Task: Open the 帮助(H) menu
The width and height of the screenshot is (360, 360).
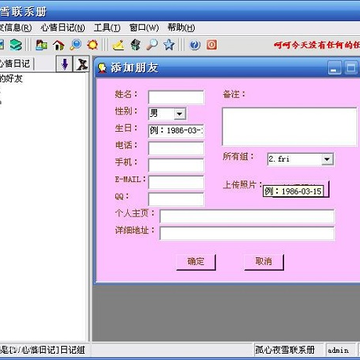Action: click(181, 28)
